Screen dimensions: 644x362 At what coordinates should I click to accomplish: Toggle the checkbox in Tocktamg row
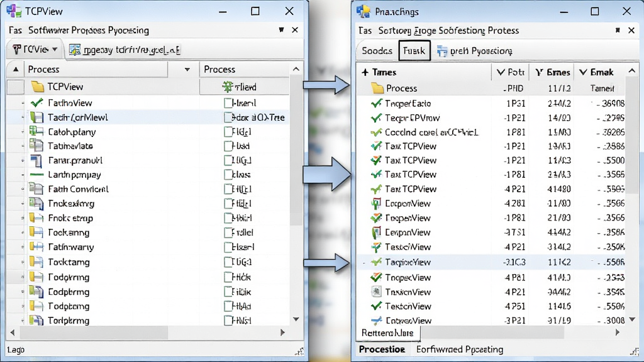coord(228,262)
